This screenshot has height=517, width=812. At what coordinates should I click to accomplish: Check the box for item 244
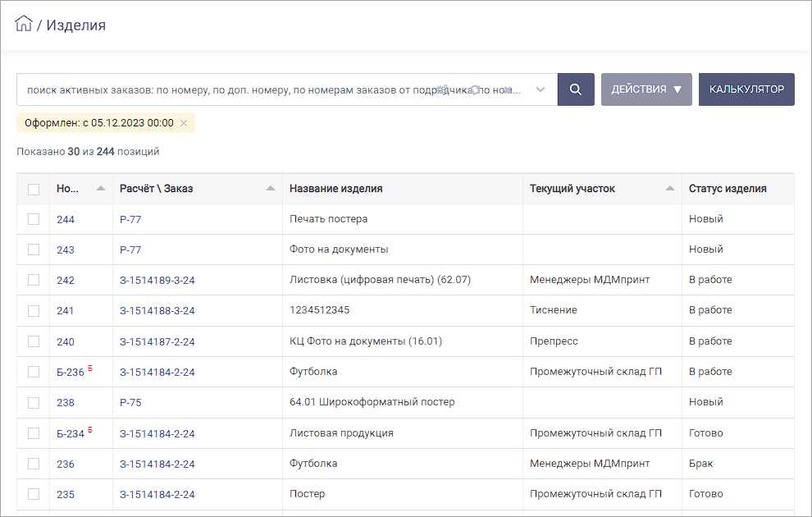[x=34, y=219]
